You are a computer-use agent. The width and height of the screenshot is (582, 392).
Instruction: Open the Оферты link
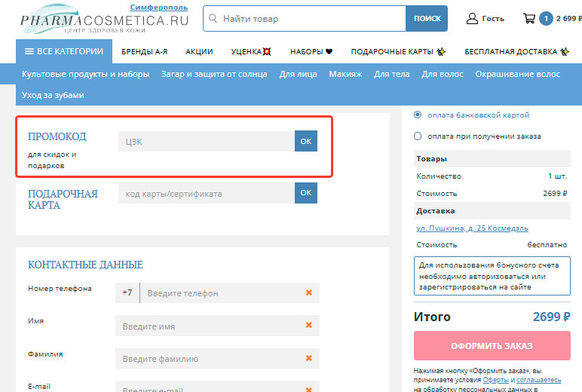tap(495, 380)
